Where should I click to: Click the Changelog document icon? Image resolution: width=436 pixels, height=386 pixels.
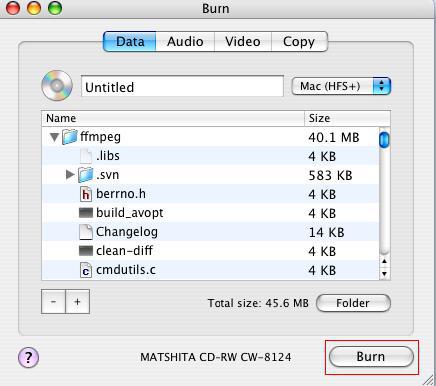pyautogui.click(x=86, y=232)
